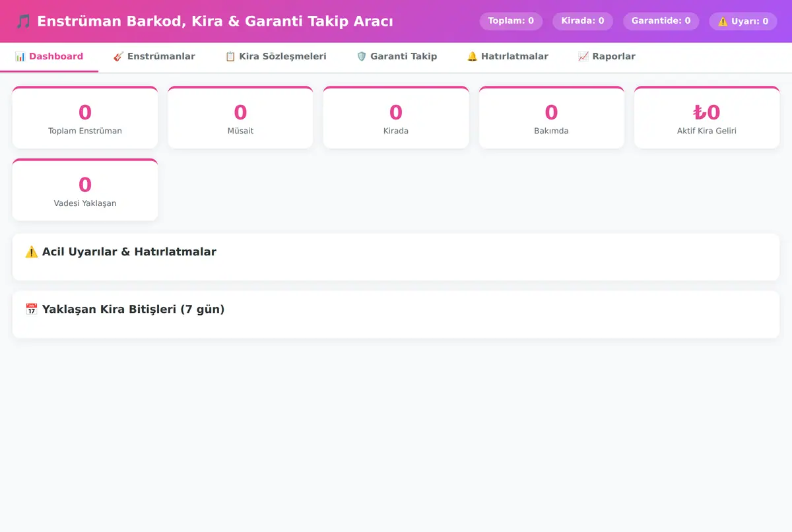Click the Uyarı: 0 badge text
The image size is (792, 532).
pos(750,21)
